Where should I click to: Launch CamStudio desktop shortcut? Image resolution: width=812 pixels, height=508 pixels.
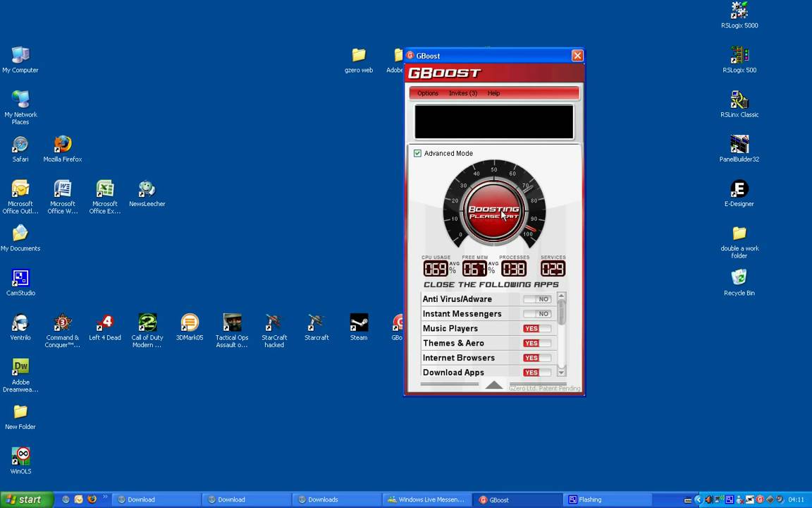tap(20, 282)
